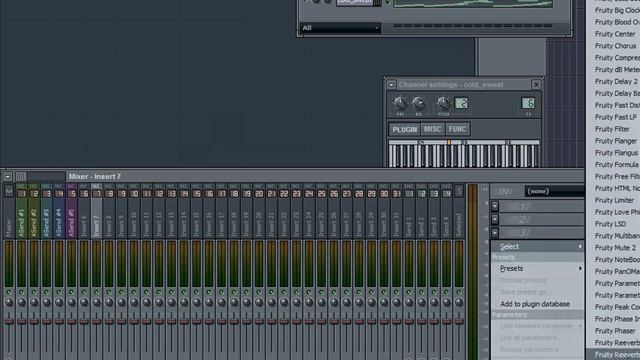Click mixer track number 8 label

click(109, 194)
